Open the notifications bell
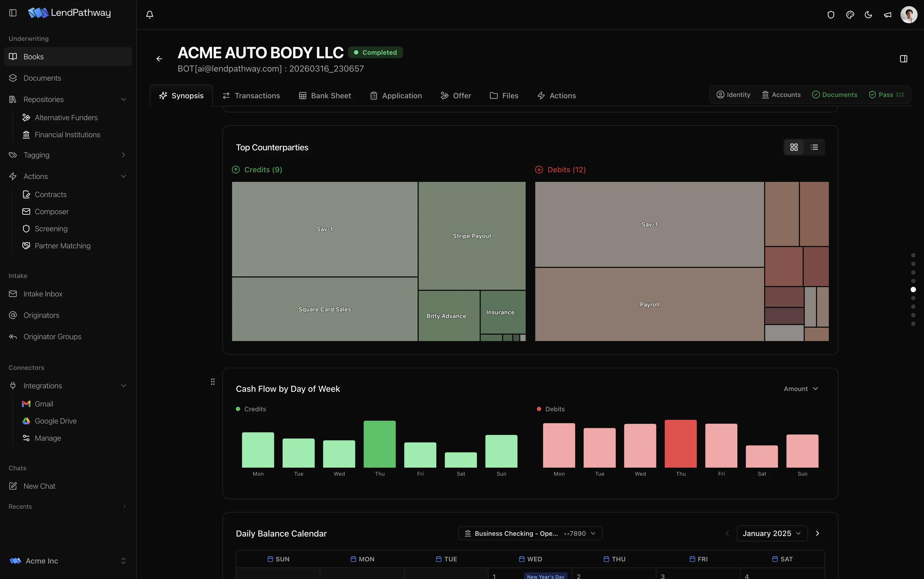Image resolution: width=924 pixels, height=579 pixels. pyautogui.click(x=150, y=14)
